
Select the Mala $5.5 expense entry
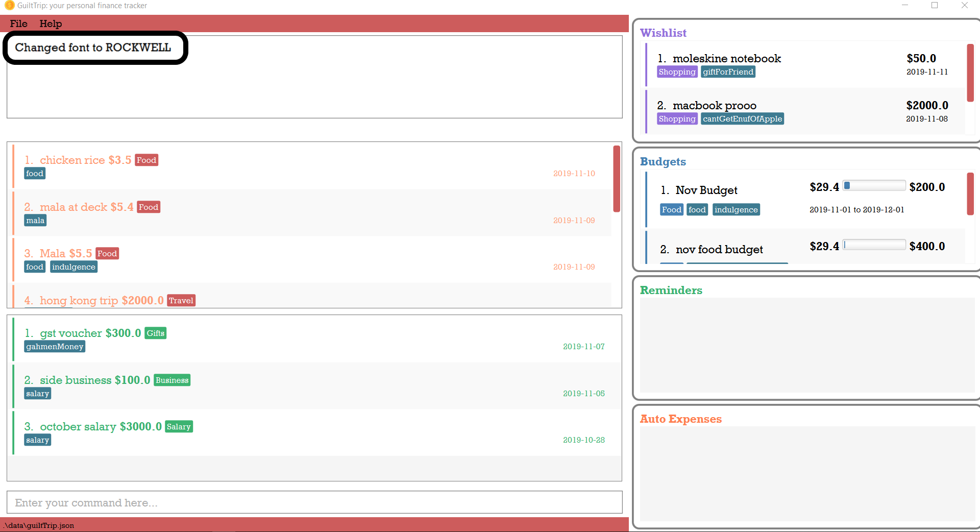coord(312,259)
